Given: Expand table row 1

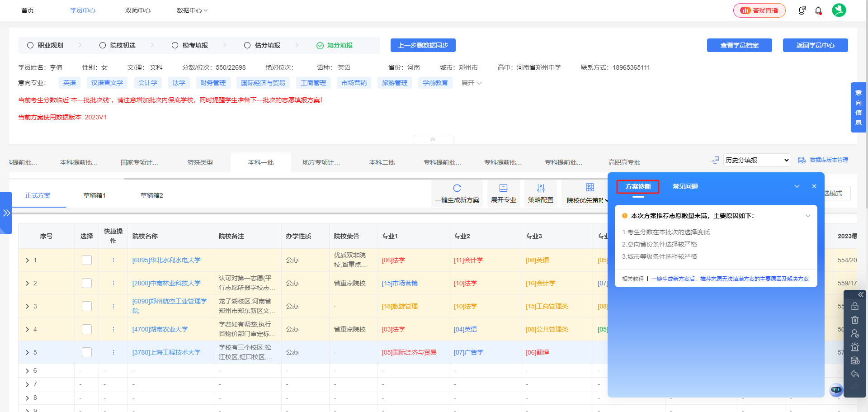Looking at the screenshot, I should pos(28,260).
